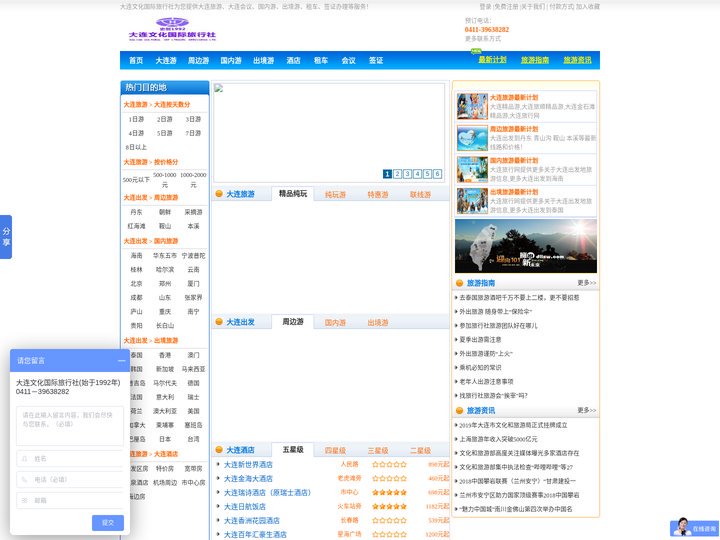Open the 分享 share side tab
The height and width of the screenshot is (540, 720).
[x=6, y=236]
